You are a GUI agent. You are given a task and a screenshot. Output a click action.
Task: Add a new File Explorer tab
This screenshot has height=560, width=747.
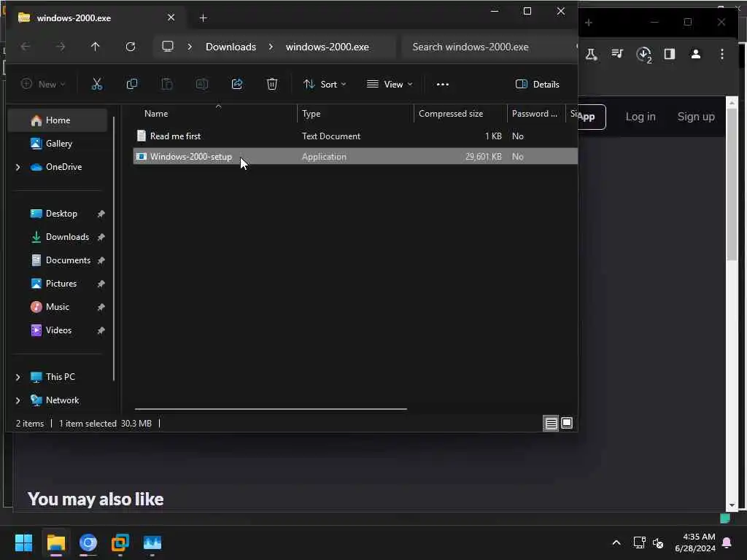[203, 18]
